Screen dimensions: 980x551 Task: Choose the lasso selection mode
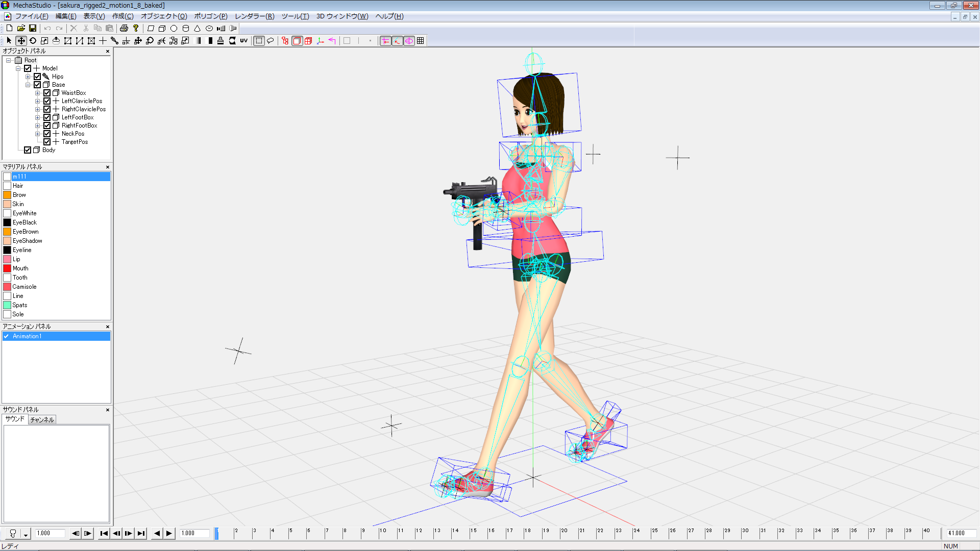[x=271, y=41]
